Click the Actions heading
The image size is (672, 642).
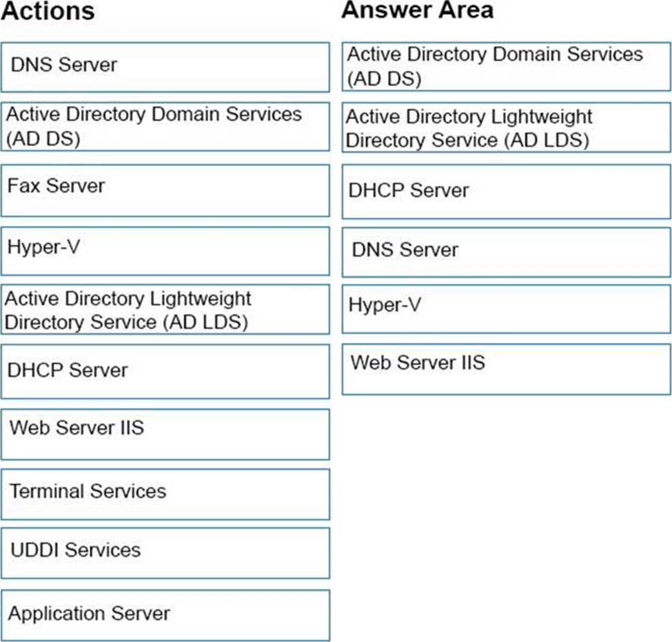tap(48, 11)
